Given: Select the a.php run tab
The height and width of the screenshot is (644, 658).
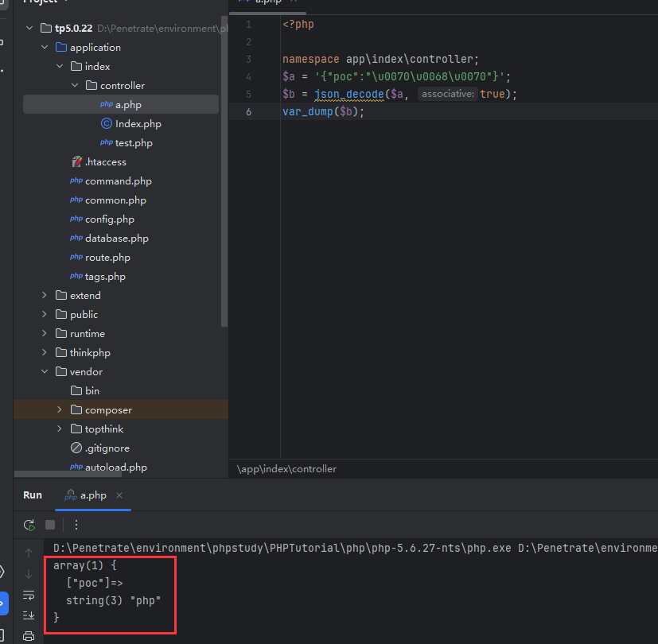Looking at the screenshot, I should point(93,495).
